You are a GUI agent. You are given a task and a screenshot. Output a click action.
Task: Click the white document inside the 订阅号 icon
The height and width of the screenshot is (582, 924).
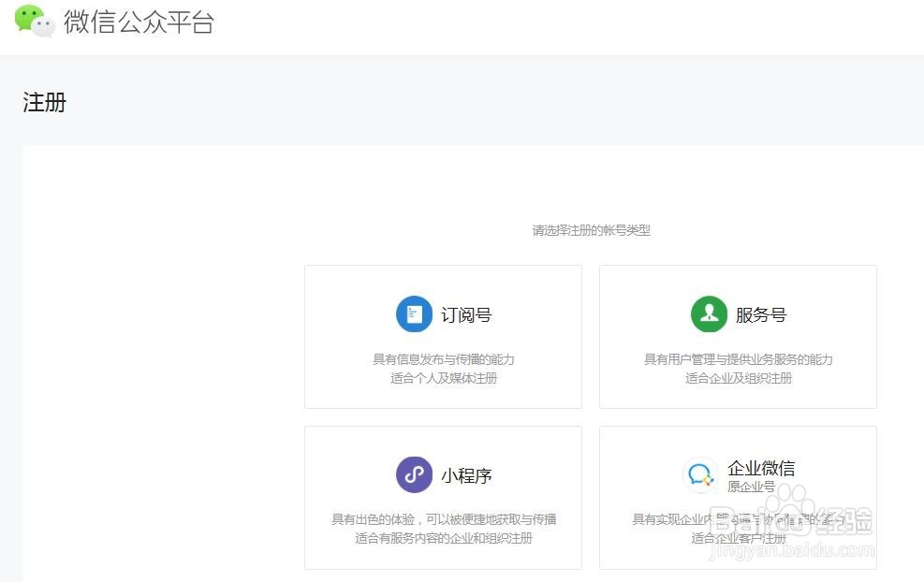pos(415,313)
